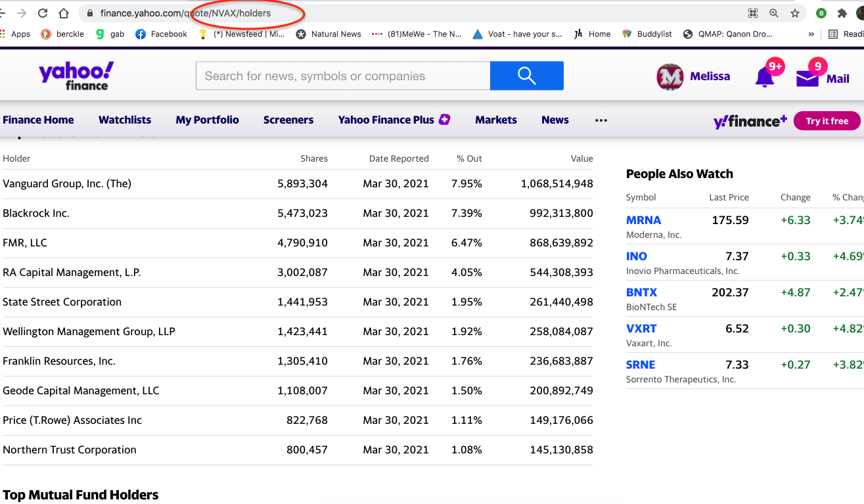864x504 pixels.
Task: Select State Street Corporation holder
Action: pyautogui.click(x=62, y=302)
